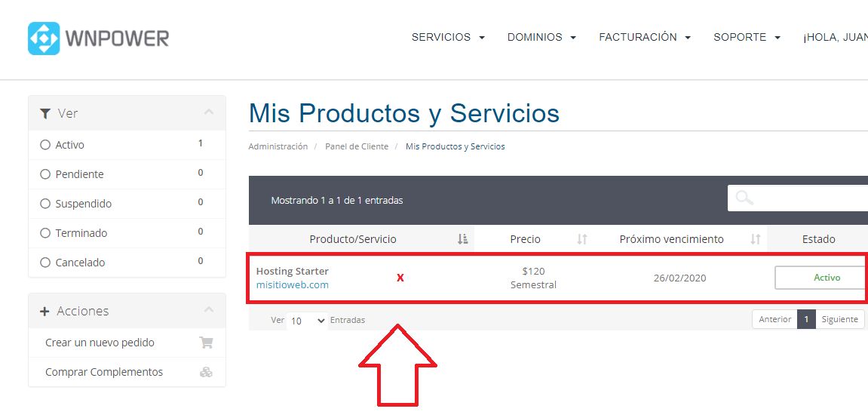This screenshot has height=418, width=868.
Task: Click the plus icon next to Acciones
Action: (x=44, y=311)
